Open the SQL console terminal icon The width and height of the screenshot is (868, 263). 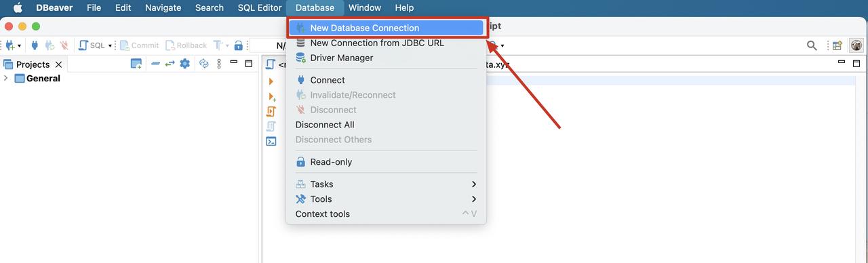pos(271,141)
